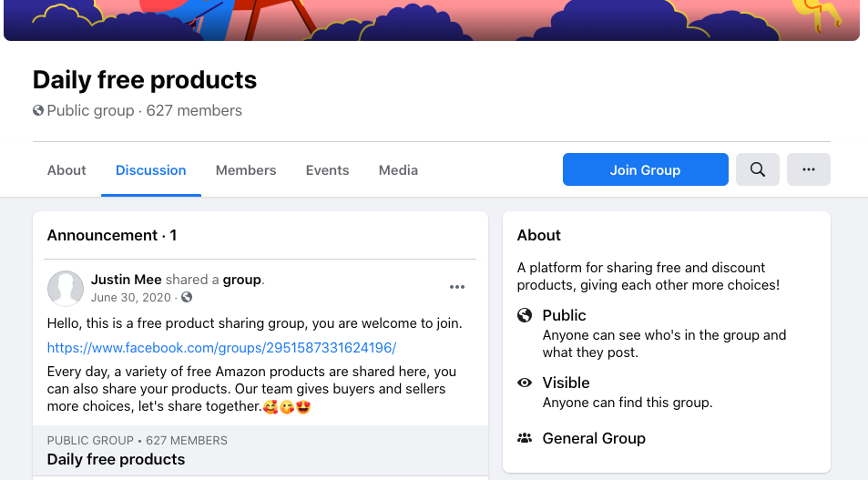This screenshot has height=480, width=868.
Task: Click the search magnifier icon button
Action: (x=757, y=169)
